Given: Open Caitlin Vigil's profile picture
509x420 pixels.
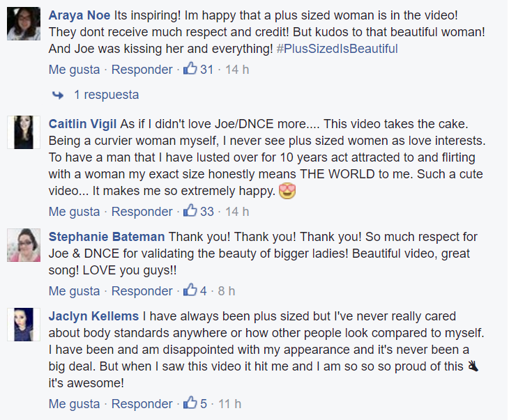Looking at the screenshot, I should [x=24, y=133].
